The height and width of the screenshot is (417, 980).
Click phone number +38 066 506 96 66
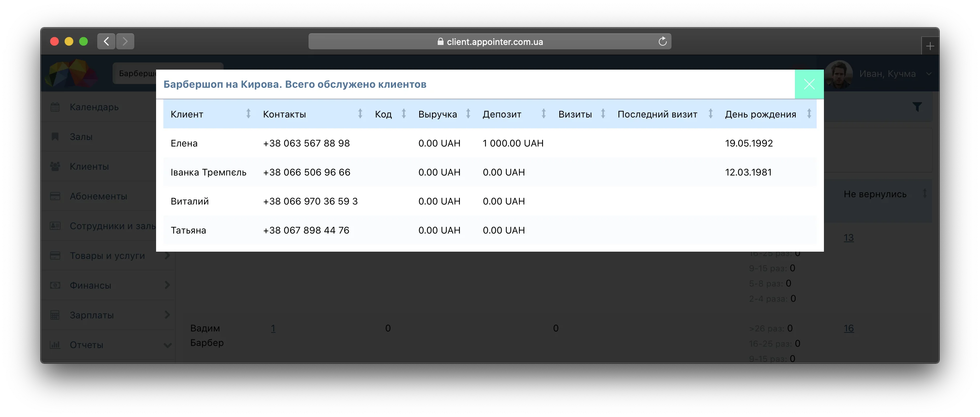point(307,172)
